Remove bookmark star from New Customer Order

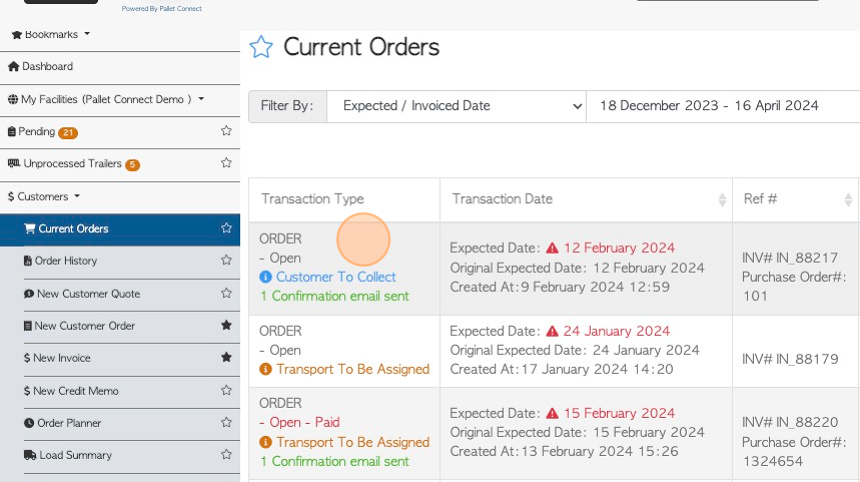tap(226, 325)
